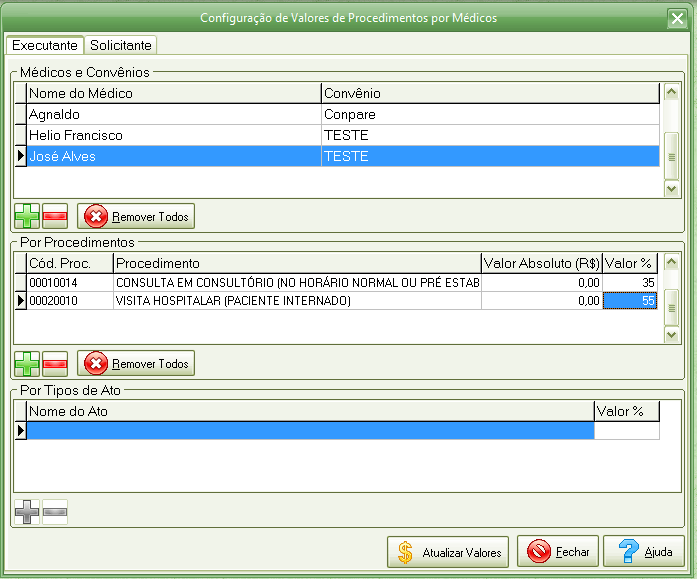
Task: Select procedure code 00020010
Action: coord(70,301)
